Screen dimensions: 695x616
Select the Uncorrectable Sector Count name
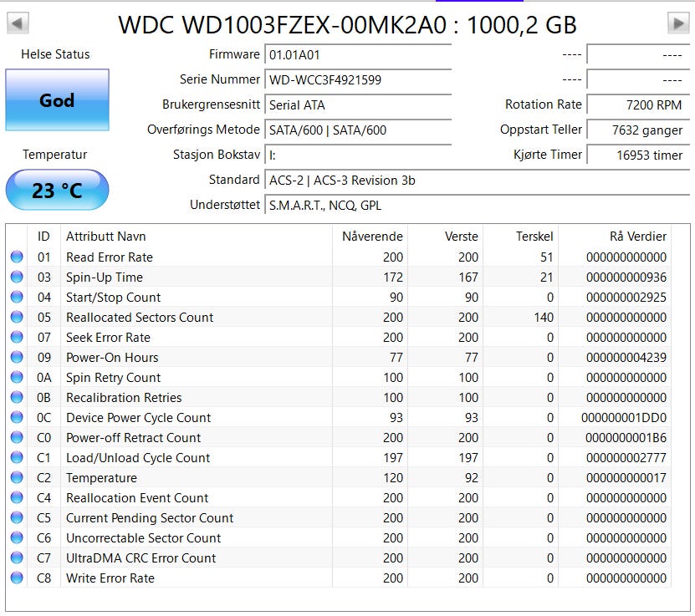click(143, 538)
